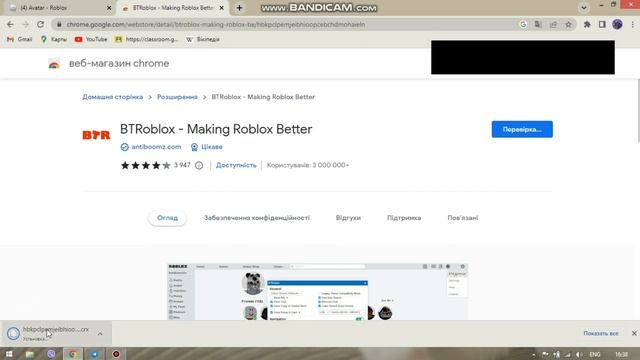640x360 pixels.
Task: Open the Google icon in address bar
Action: point(523,24)
